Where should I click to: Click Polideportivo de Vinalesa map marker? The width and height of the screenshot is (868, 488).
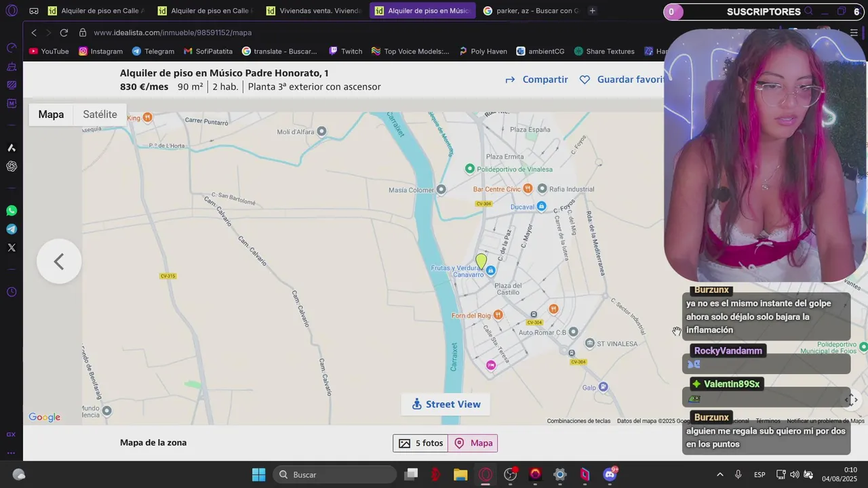(x=470, y=169)
